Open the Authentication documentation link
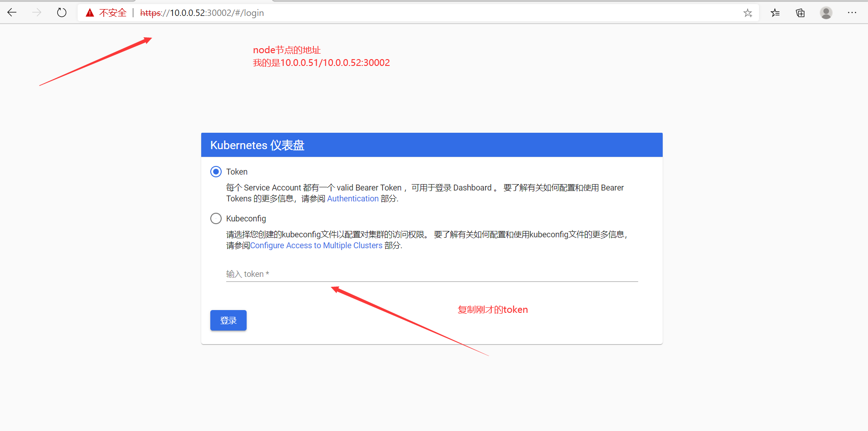This screenshot has height=431, width=868. coord(353,199)
